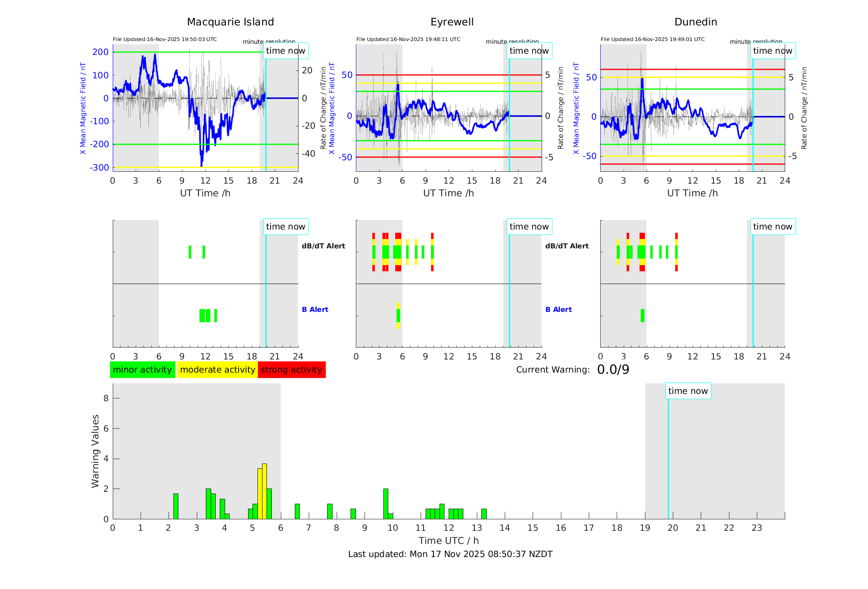Click the Warning Values axis label
Screen dimensions: 868x589
click(96, 451)
